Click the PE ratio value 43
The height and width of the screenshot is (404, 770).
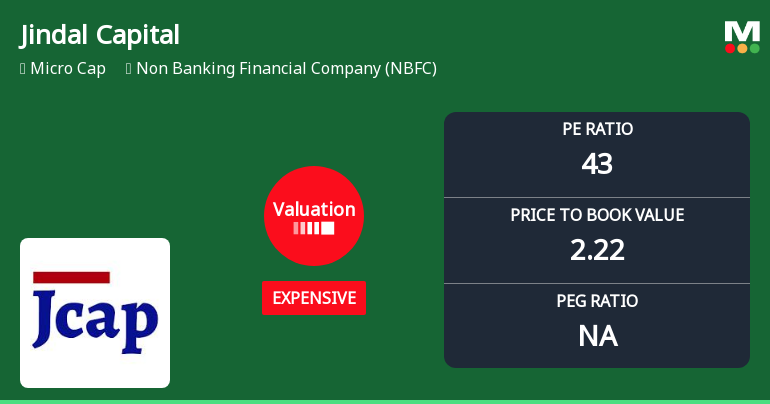click(x=597, y=163)
